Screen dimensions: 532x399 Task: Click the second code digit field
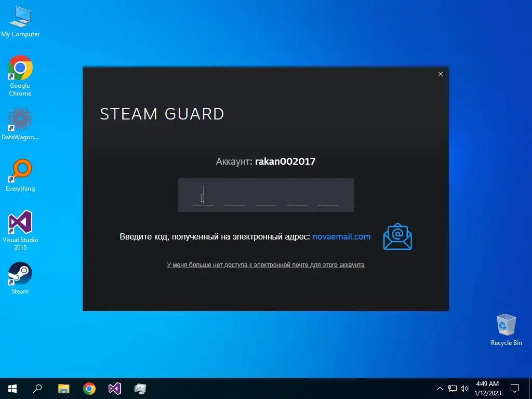click(235, 196)
